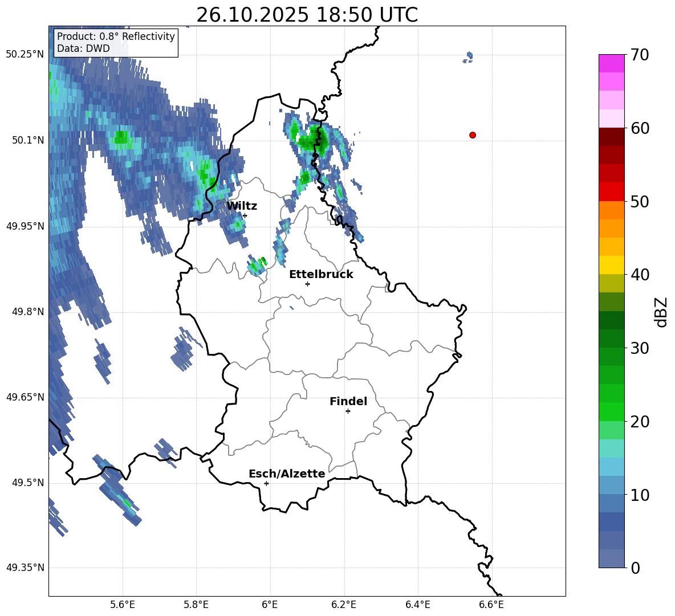Viewport: 675px width, 616px height.
Task: Click the Esch/Alzette city label
Action: 287,474
